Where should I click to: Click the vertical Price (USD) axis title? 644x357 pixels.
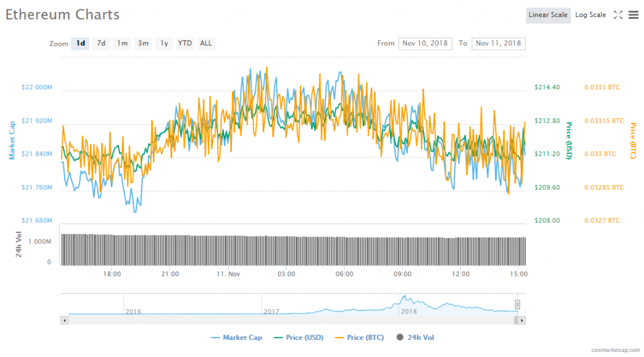click(x=569, y=140)
